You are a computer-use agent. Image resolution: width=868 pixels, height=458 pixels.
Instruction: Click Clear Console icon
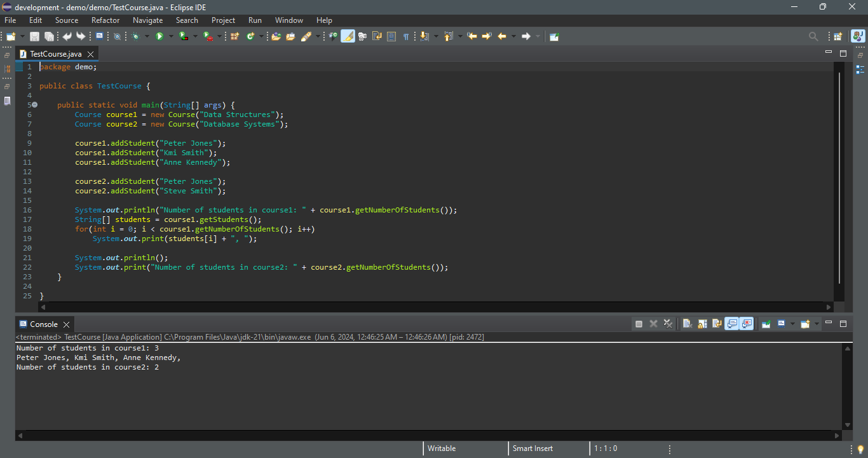(x=687, y=324)
